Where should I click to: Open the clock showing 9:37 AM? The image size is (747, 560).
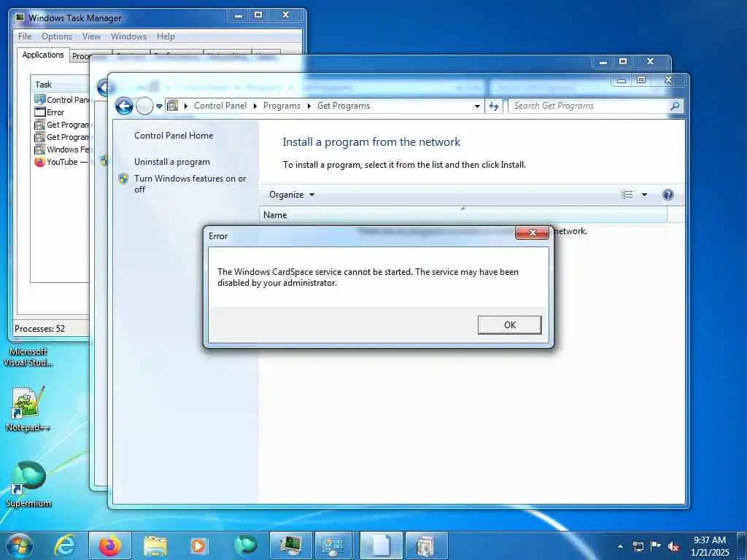(x=710, y=546)
